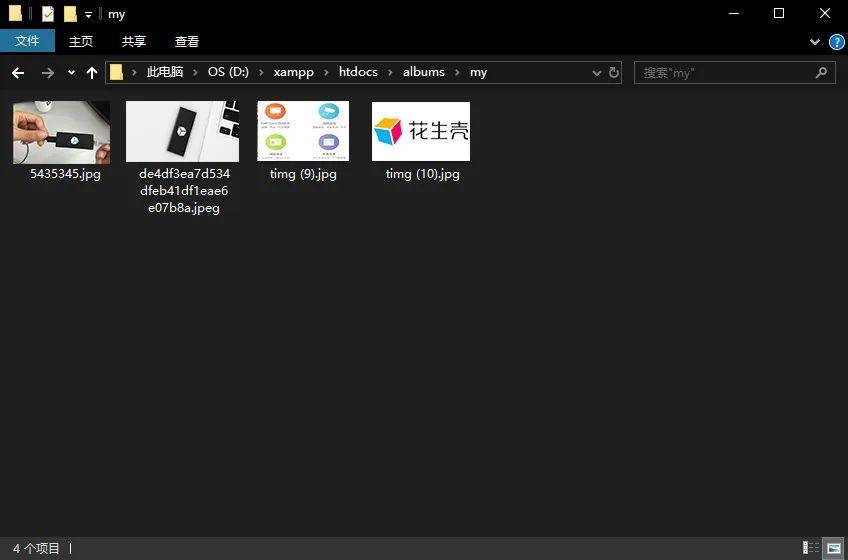
Task: Switch to details view icon
Action: [811, 548]
